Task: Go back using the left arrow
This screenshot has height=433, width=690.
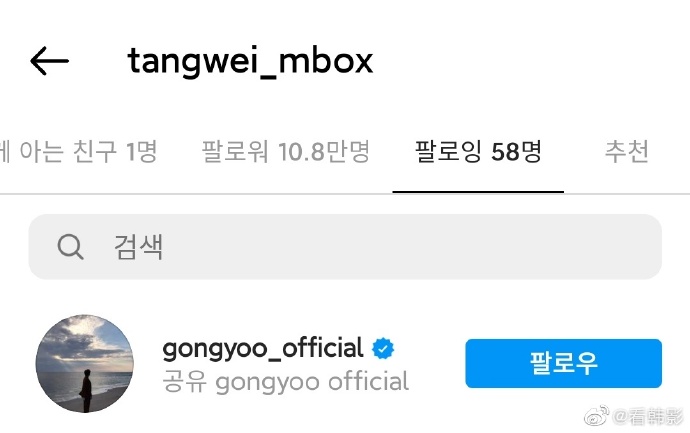Action: coord(49,61)
